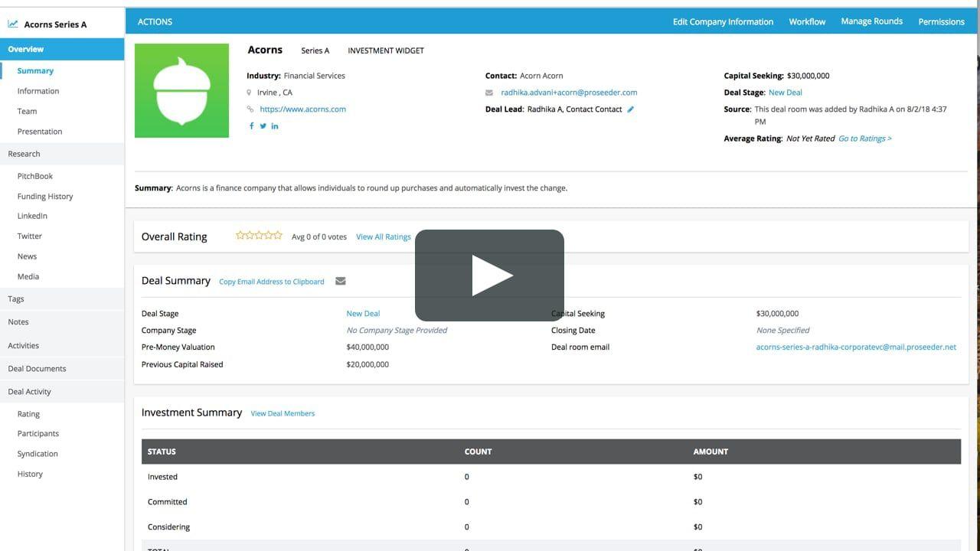
Task: Open Edit Company Information
Action: (x=723, y=21)
